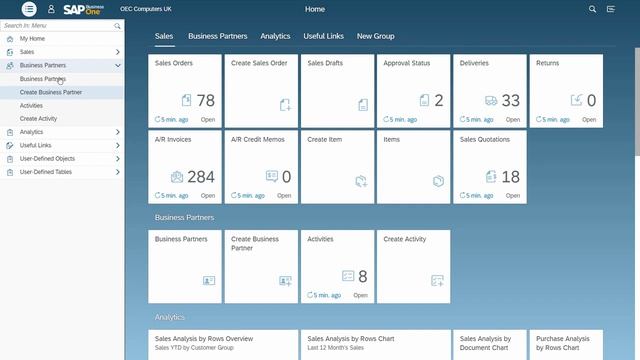Image resolution: width=640 pixels, height=360 pixels.
Task: Refresh the Activities tile
Action: coord(310,295)
